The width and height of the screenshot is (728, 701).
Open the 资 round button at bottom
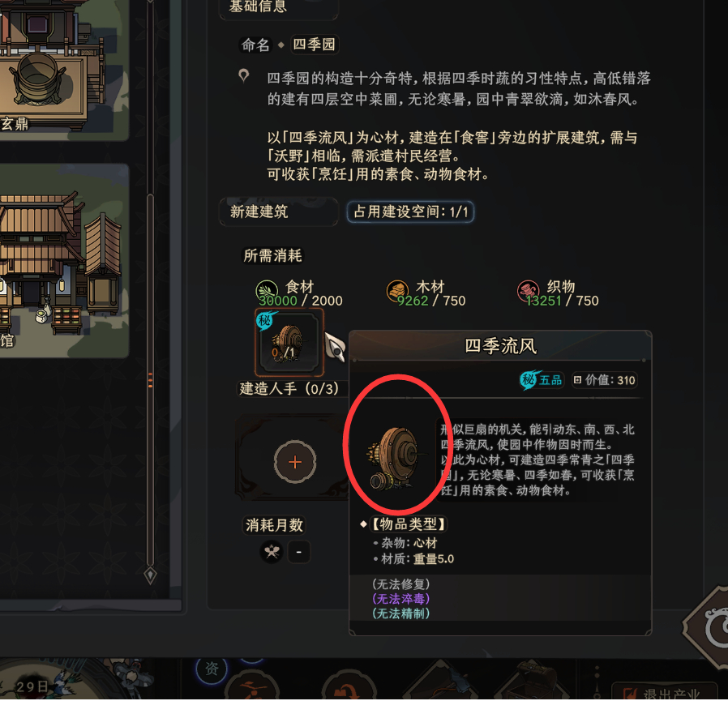point(212,669)
